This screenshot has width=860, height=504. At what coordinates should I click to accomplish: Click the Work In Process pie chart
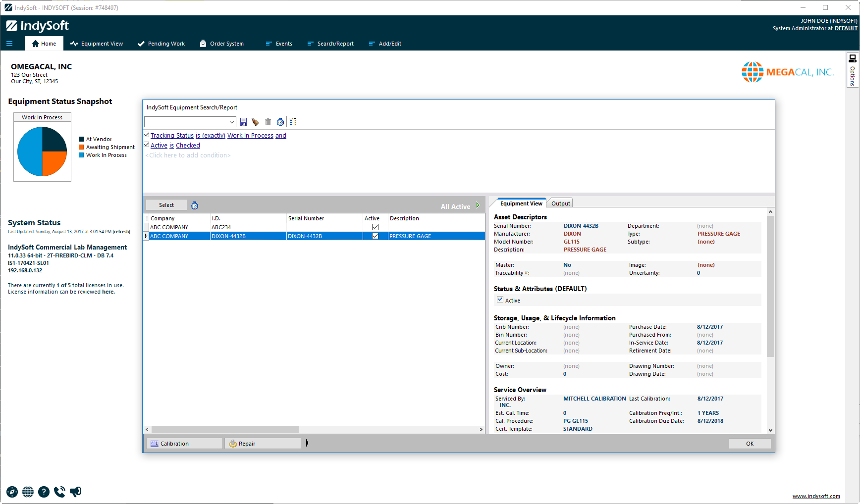[x=42, y=151]
